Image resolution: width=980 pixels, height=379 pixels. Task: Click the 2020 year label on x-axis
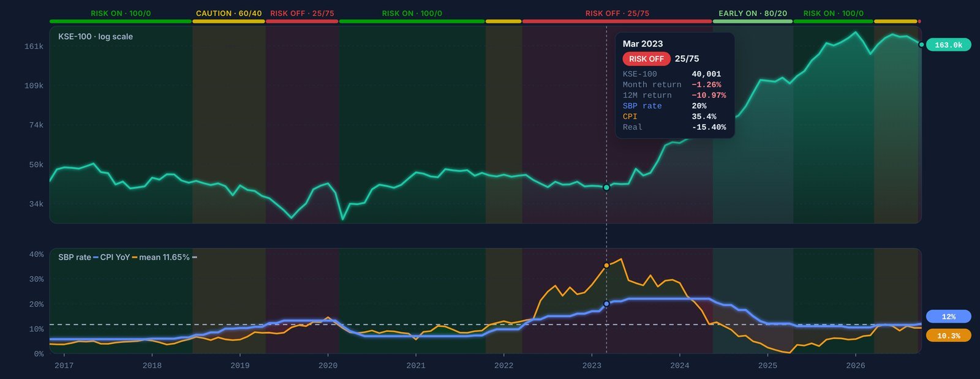point(328,366)
